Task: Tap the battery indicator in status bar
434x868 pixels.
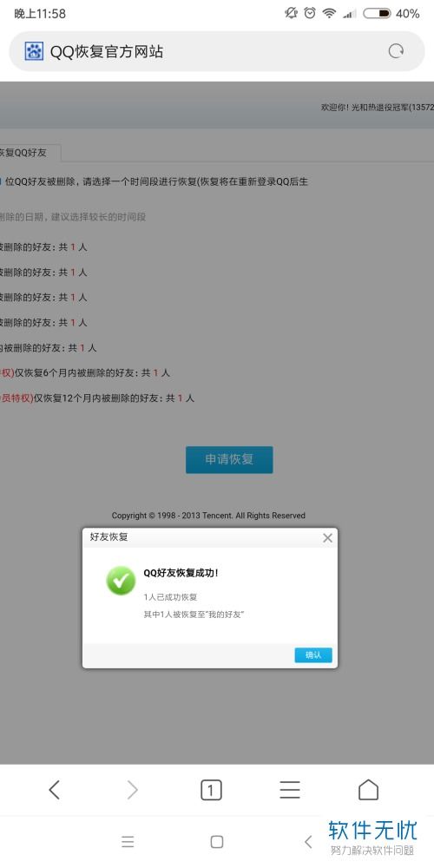Action: coord(377,14)
